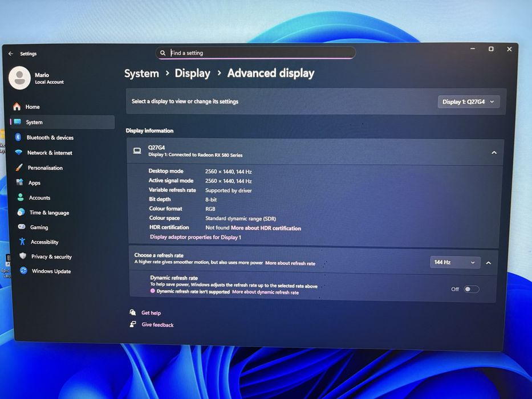The height and width of the screenshot is (399, 532).
Task: Open the Display 1: Q27G4 dropdown
Action: (469, 102)
